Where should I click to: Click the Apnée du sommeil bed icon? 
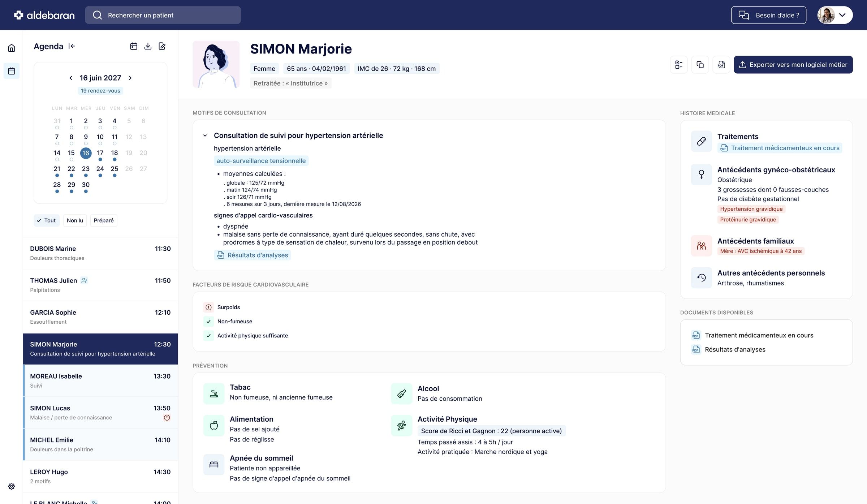[x=214, y=464]
